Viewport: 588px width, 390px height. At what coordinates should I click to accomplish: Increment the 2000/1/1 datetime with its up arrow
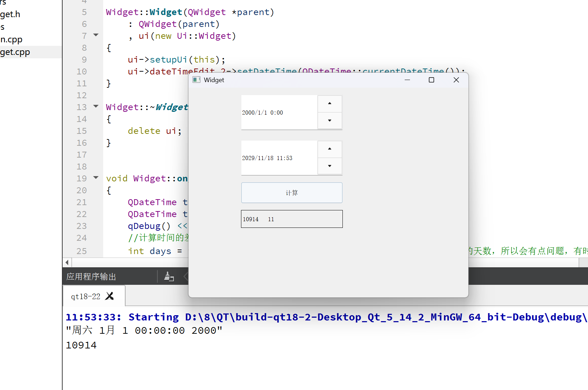tap(329, 103)
